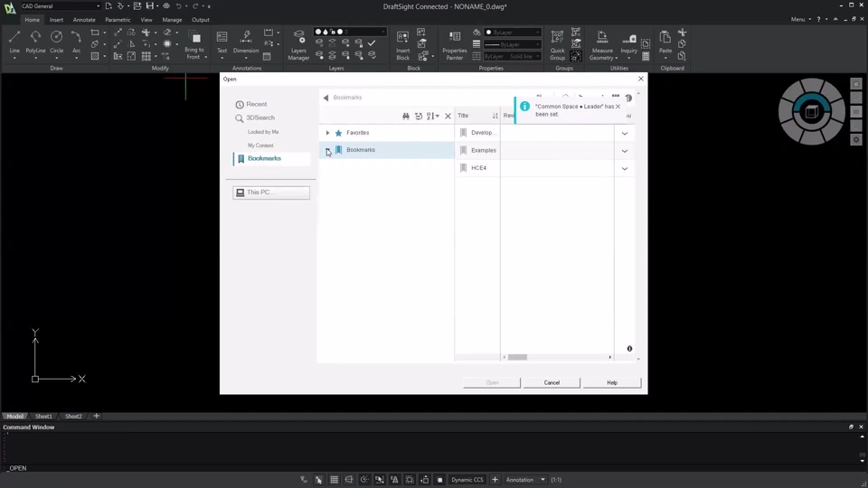The width and height of the screenshot is (868, 488).
Task: Go back with the arrow beside Bookmarks breadcrumb
Action: [x=326, y=98]
